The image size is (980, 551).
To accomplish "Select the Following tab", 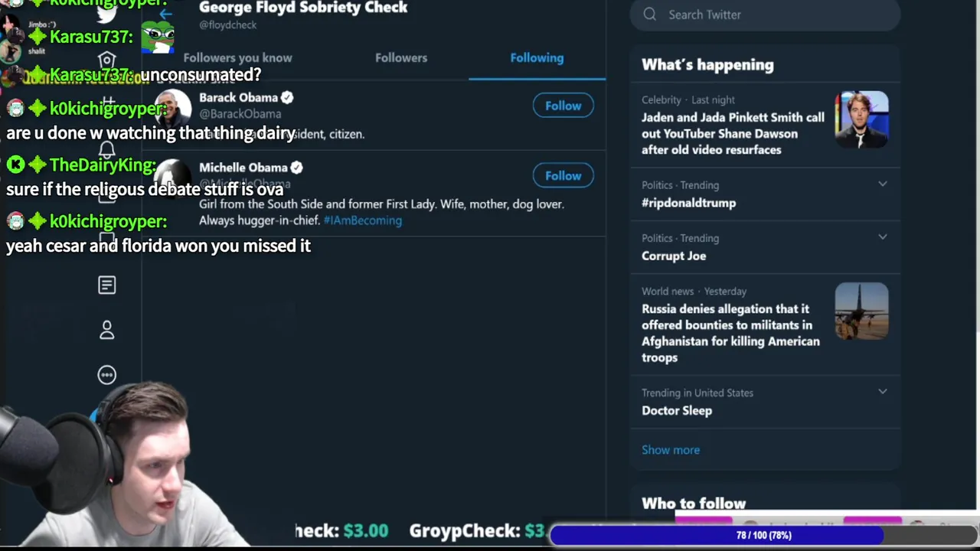I will pyautogui.click(x=537, y=57).
